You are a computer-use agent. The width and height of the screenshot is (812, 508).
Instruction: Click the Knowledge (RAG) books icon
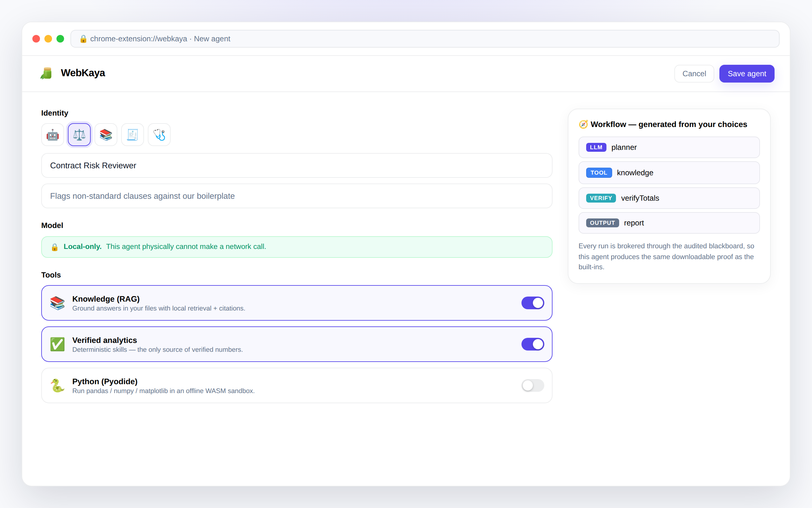click(x=57, y=303)
